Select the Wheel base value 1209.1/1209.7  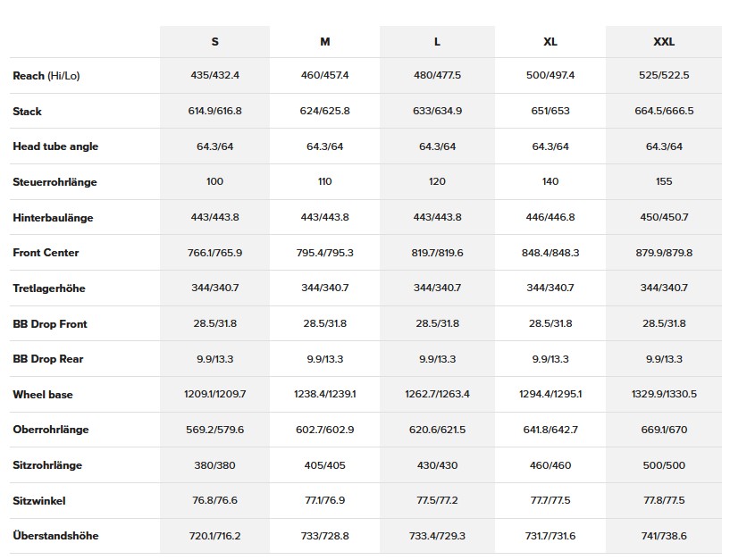[214, 395]
